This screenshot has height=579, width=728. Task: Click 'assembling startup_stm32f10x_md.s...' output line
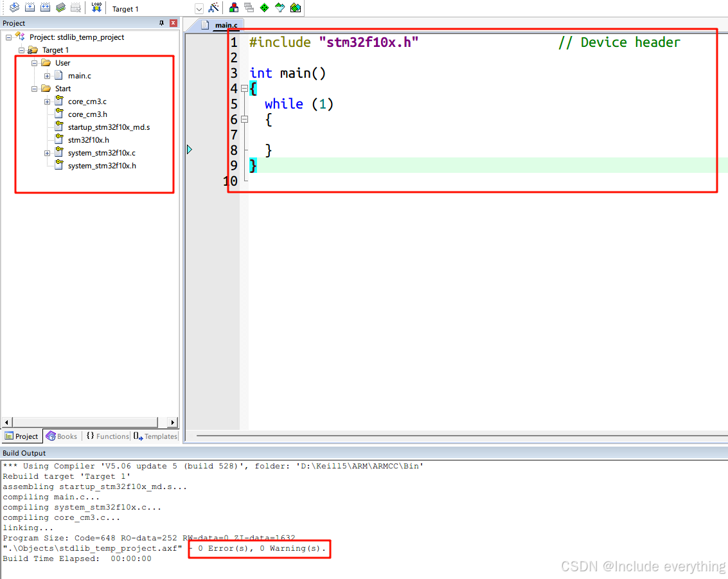(x=94, y=486)
